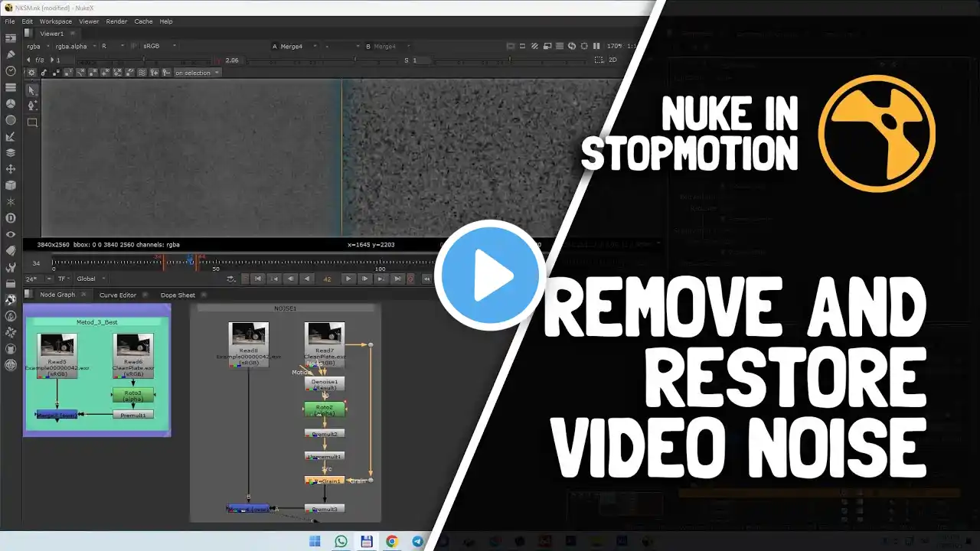Switch to the Viewer1 tab
Image resolution: width=980 pixels, height=551 pixels.
point(52,34)
